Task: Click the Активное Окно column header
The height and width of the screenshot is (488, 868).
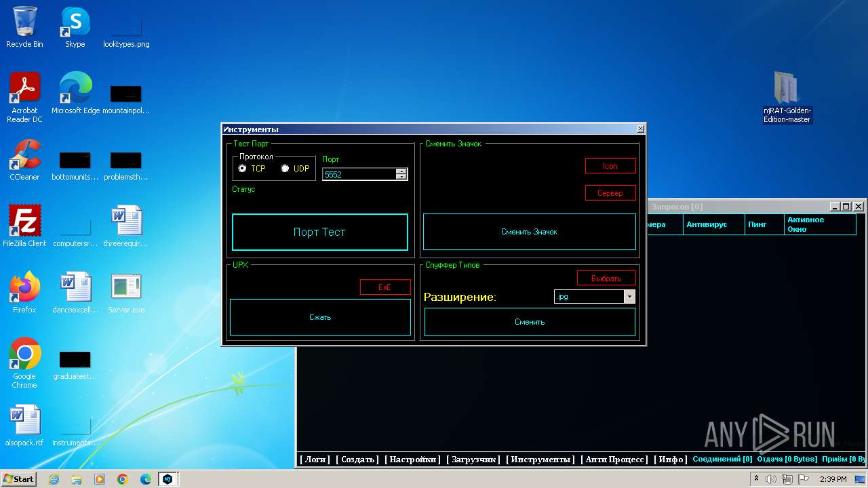Action: coord(820,224)
